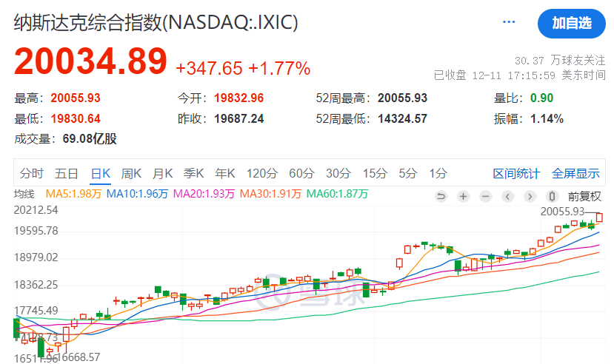
Task: Click the 16668.57 low marker label on chart
Action: click(x=79, y=357)
